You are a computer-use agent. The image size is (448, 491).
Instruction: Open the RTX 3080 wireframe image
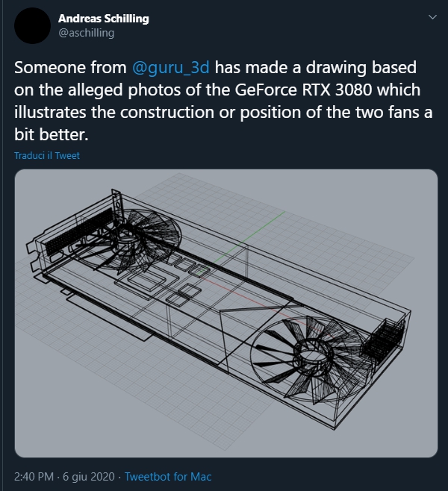click(226, 313)
